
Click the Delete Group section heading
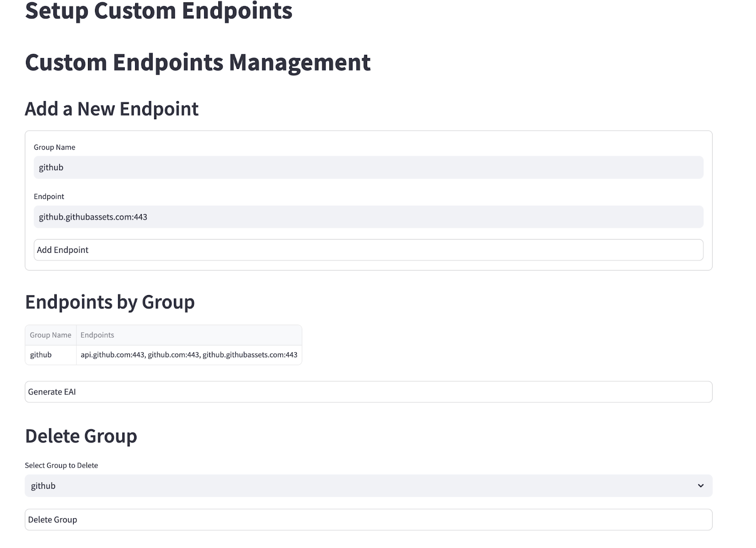point(81,436)
